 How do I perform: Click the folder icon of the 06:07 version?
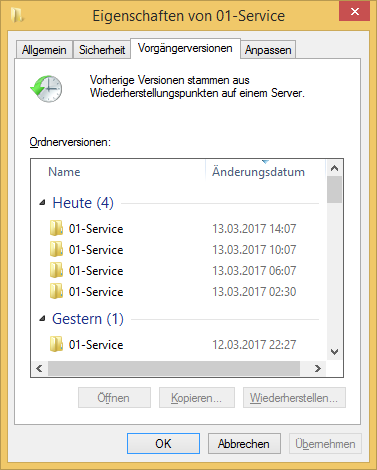pyautogui.click(x=56, y=270)
